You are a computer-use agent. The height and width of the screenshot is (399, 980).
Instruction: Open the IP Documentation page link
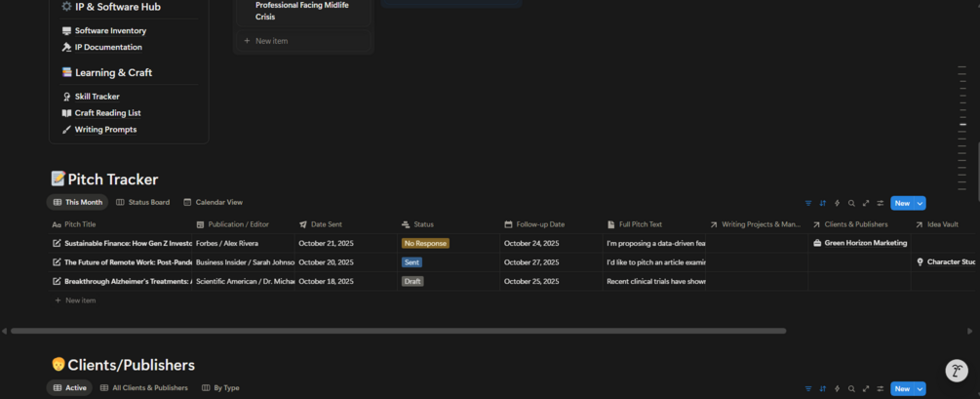[x=109, y=48]
